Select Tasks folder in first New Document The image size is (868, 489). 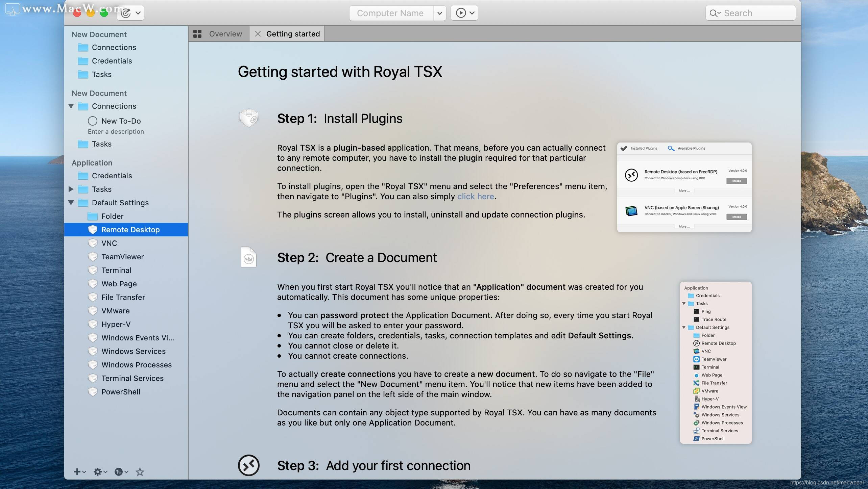click(x=126, y=74)
